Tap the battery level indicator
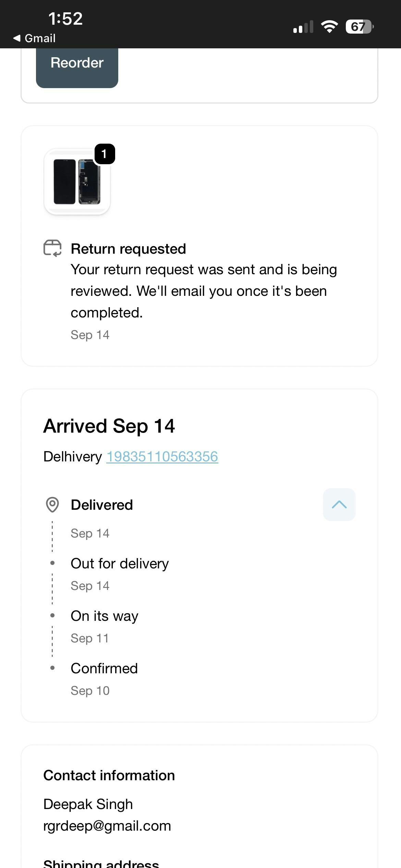This screenshot has height=868, width=401. 359,26
